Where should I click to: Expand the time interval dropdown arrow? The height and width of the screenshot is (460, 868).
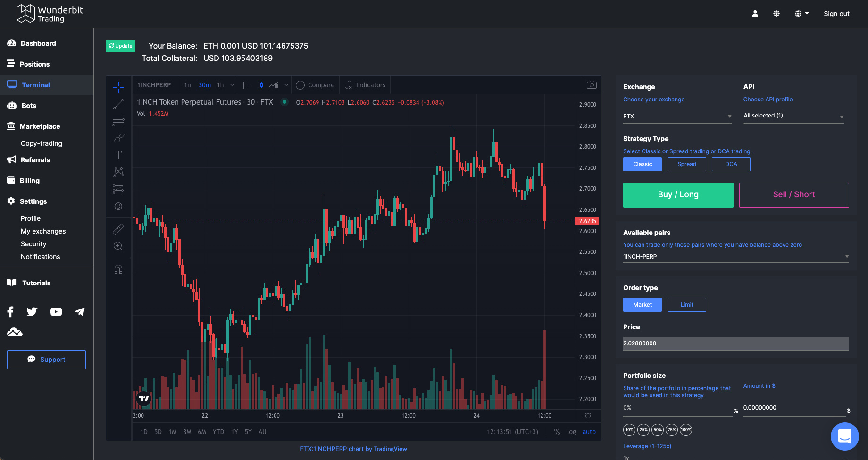232,85
